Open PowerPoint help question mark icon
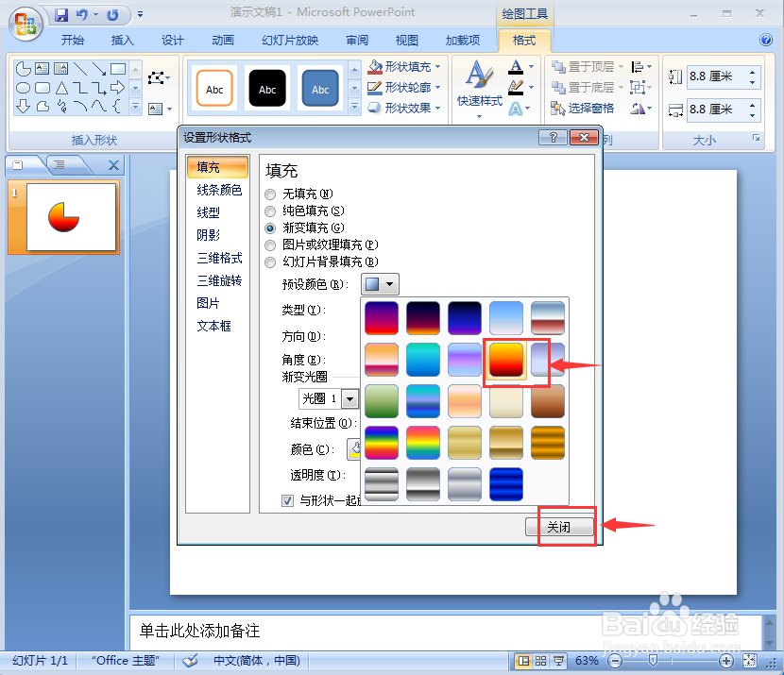784x675 pixels. click(766, 40)
